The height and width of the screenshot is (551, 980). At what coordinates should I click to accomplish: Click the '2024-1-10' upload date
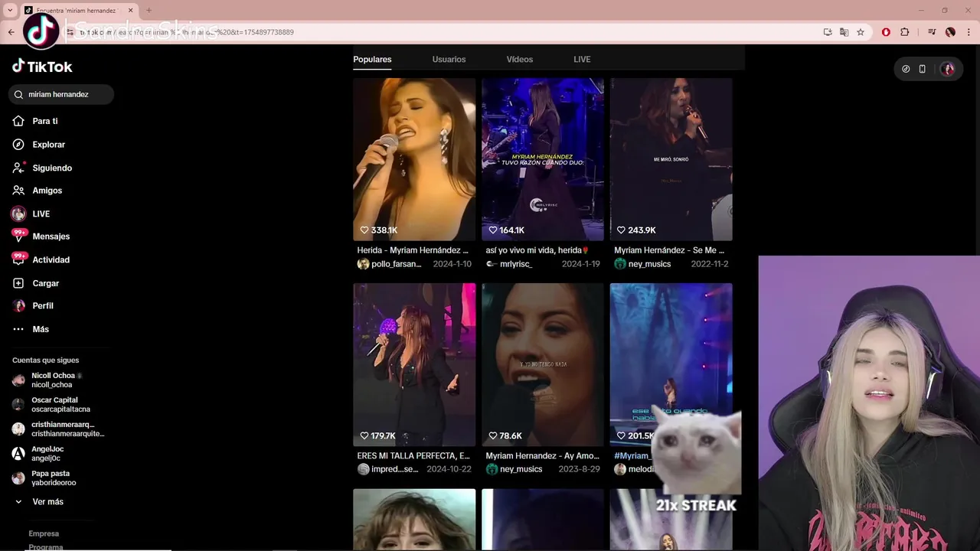coord(452,264)
